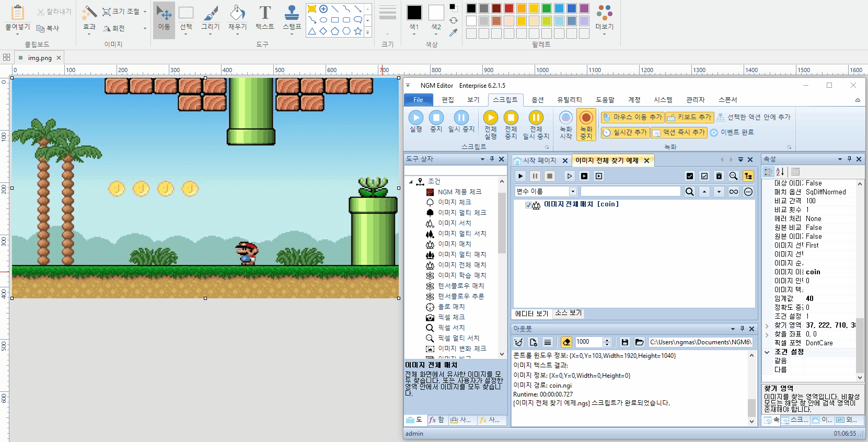
Task: Click the save disk icon in 아웃풋 panel
Action: click(x=624, y=342)
